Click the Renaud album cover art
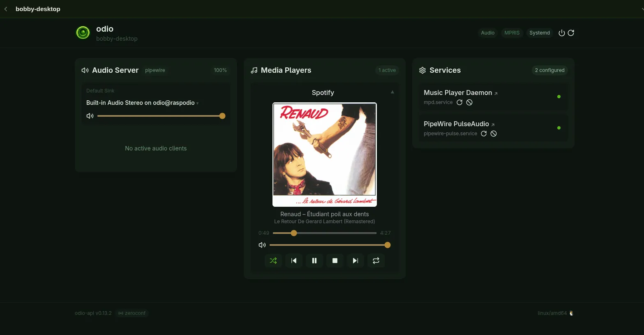 pyautogui.click(x=325, y=155)
